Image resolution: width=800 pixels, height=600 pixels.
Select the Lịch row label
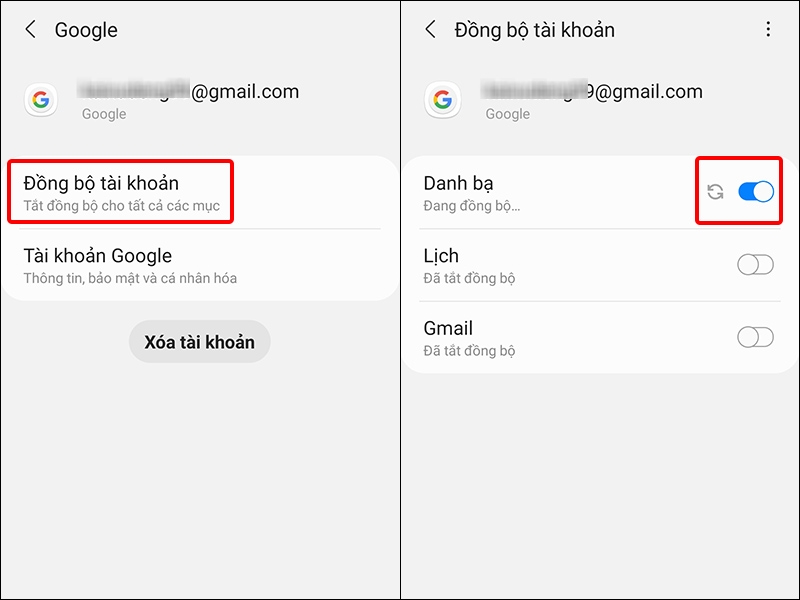click(441, 256)
